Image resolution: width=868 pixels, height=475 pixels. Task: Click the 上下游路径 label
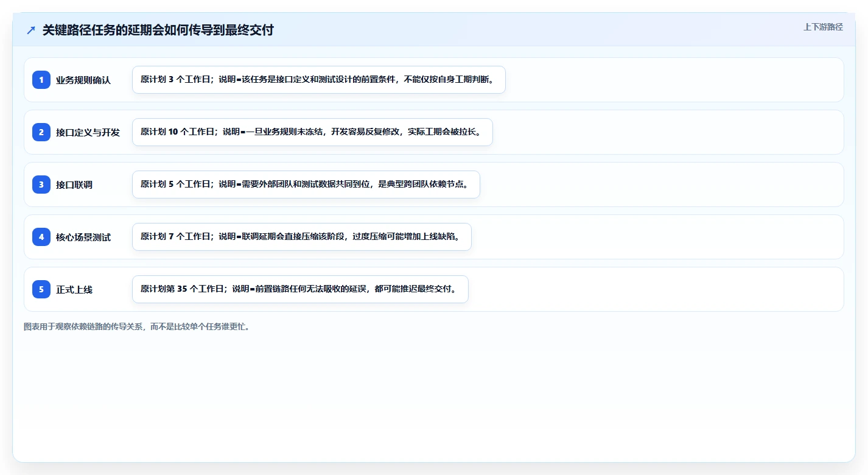coord(823,27)
